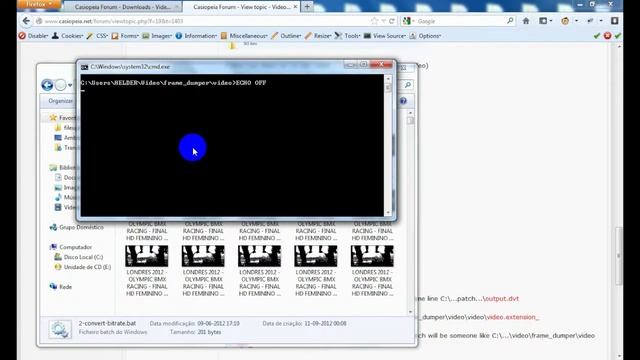Open Unidade de CD (E:) drive

tap(82, 267)
